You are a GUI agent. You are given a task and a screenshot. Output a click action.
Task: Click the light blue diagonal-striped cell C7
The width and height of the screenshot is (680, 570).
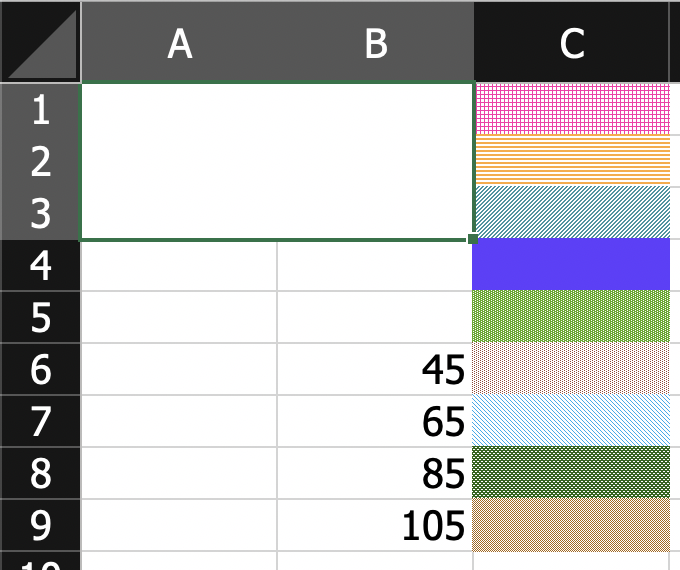coord(571,420)
